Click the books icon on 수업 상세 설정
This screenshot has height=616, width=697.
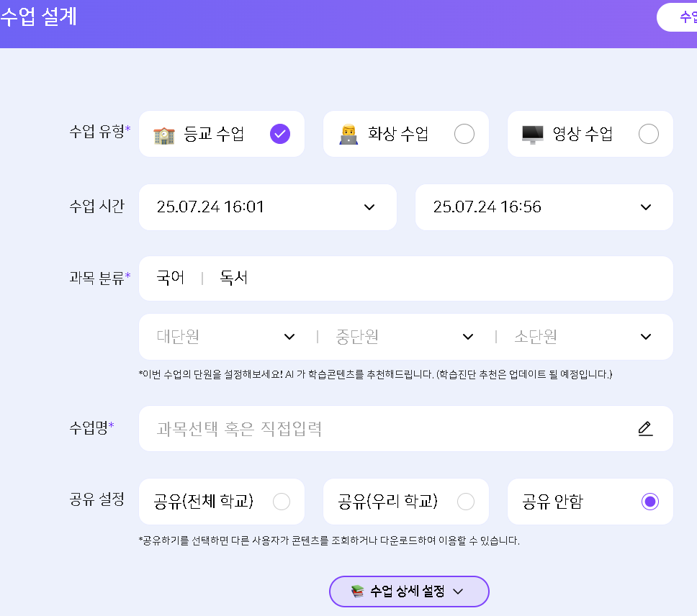pos(358,592)
